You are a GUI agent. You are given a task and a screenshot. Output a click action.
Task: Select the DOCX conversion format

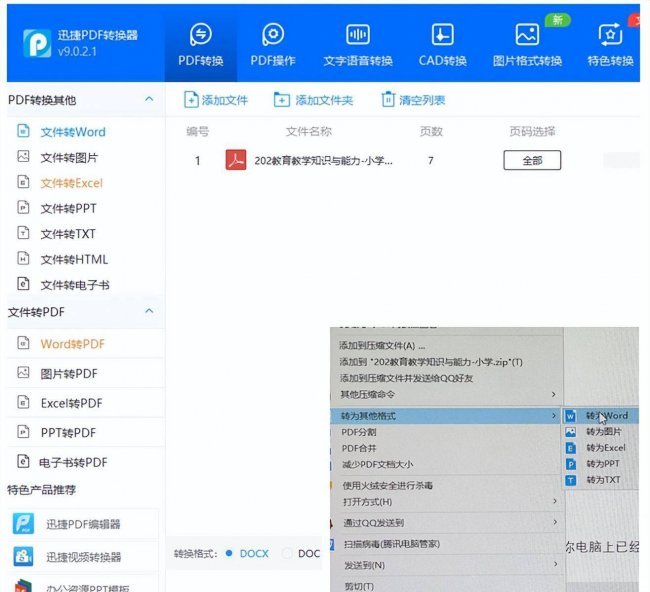click(x=247, y=553)
